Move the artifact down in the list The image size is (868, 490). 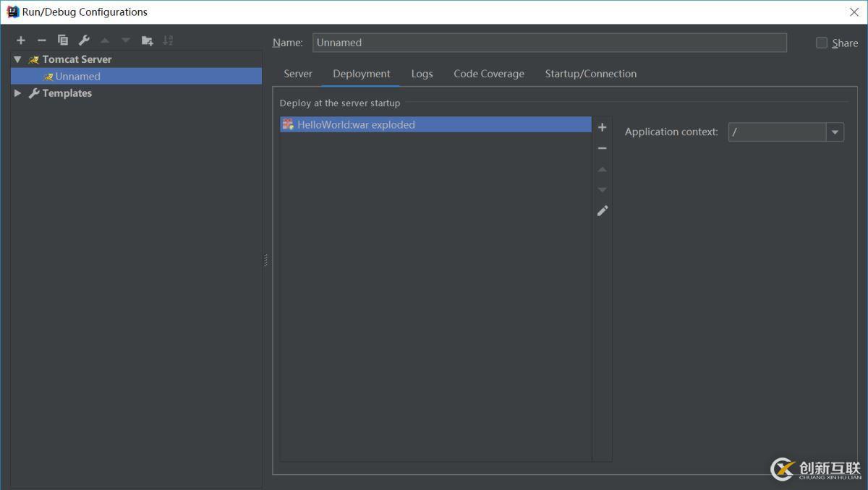[603, 189]
